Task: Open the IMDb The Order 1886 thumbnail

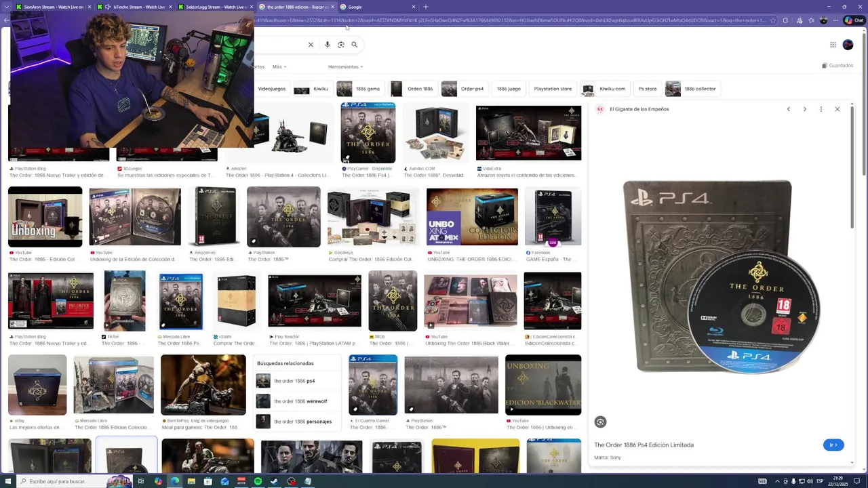Action: (393, 301)
